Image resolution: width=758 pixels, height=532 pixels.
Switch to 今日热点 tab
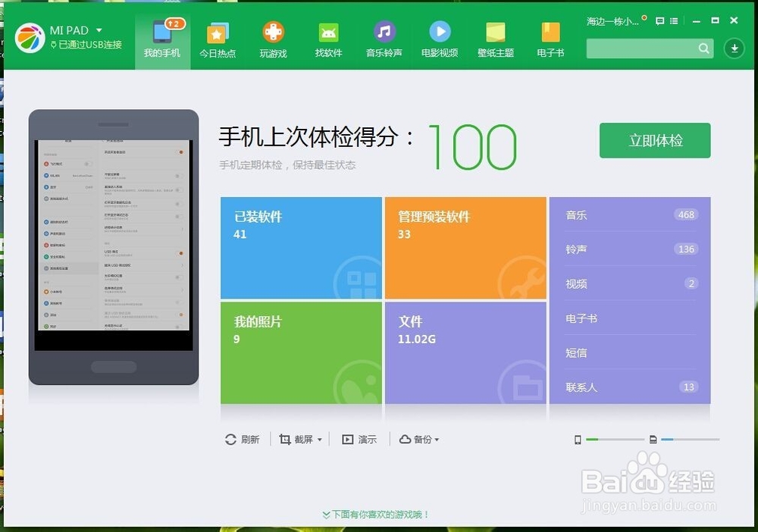pos(218,42)
